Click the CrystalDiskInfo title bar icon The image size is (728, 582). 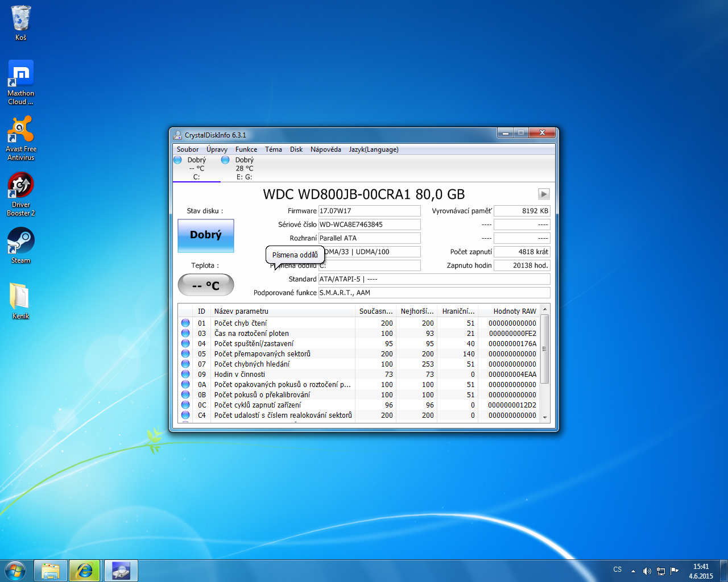[x=178, y=135]
